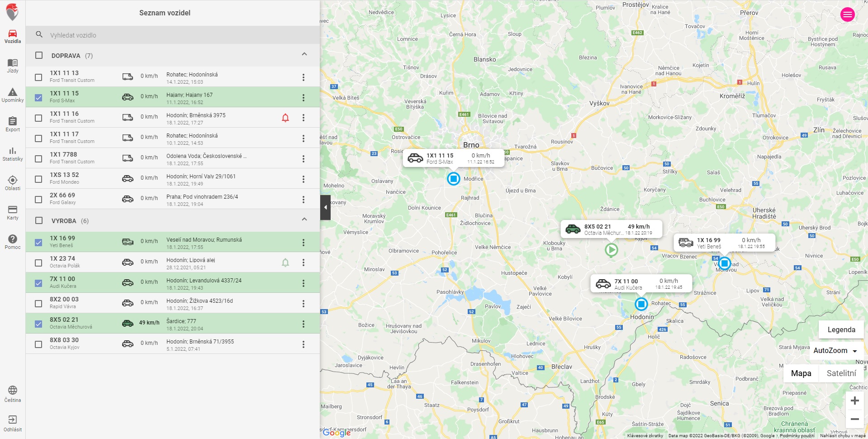The image size is (868, 439).
Task: Zoom in the map with plus button
Action: tap(854, 401)
